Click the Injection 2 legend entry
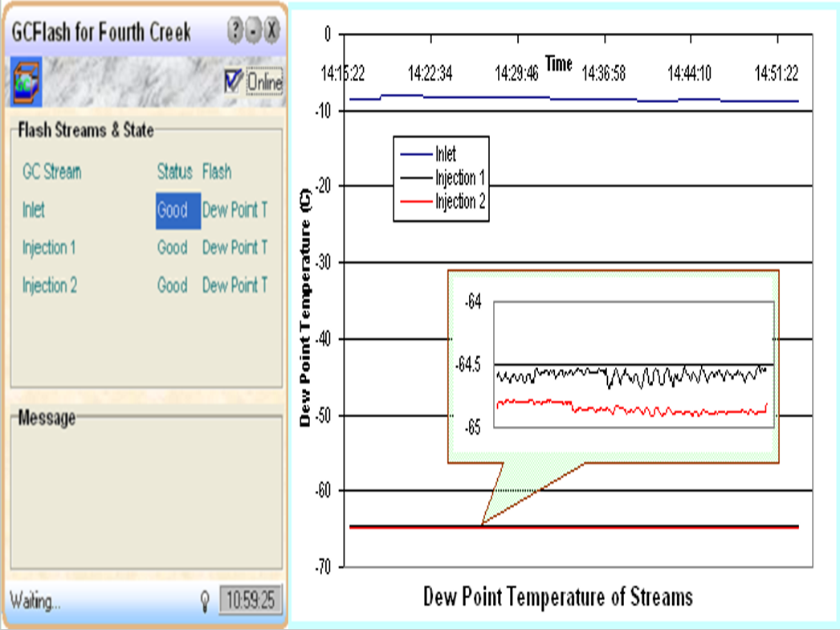 (x=460, y=202)
